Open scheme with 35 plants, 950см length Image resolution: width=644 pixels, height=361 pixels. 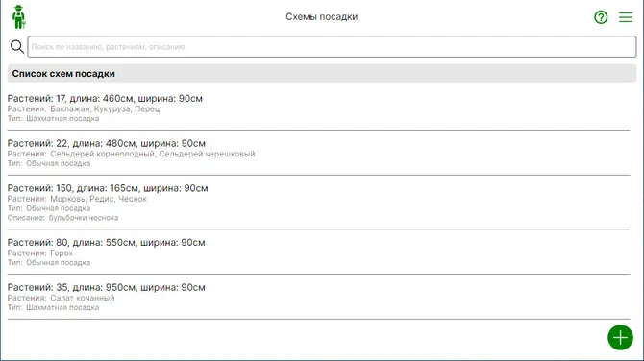pyautogui.click(x=318, y=297)
